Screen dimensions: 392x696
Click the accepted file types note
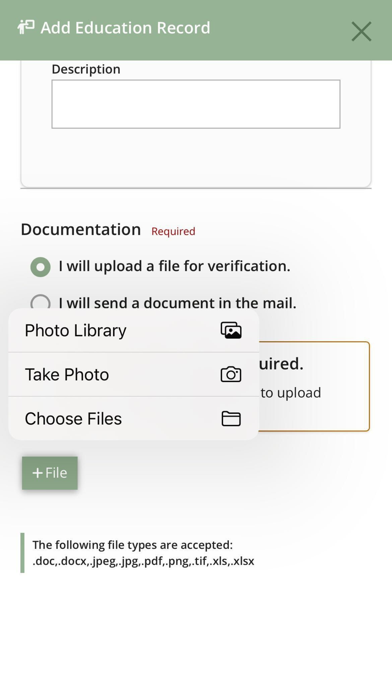coord(143,553)
